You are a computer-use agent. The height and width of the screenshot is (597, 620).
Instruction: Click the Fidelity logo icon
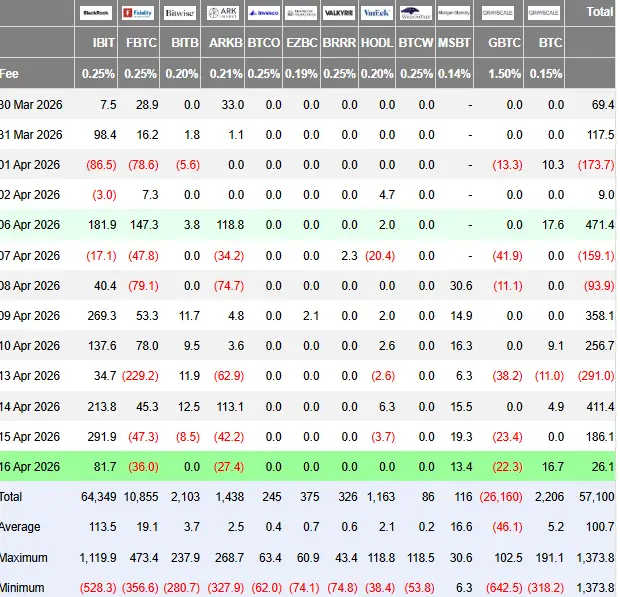138,13
